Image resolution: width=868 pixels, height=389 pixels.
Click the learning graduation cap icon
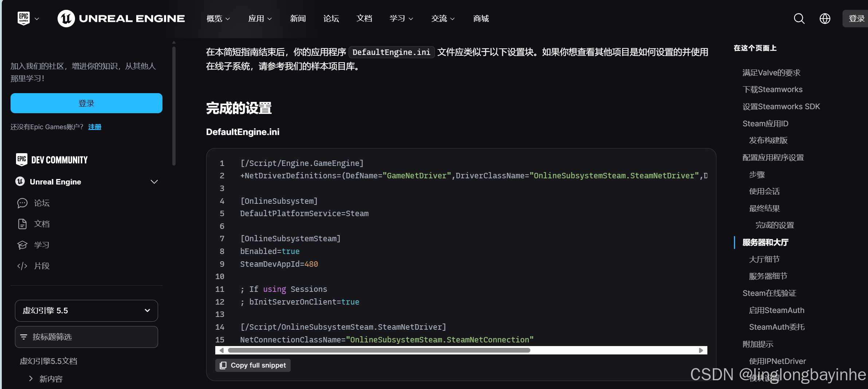tap(22, 245)
